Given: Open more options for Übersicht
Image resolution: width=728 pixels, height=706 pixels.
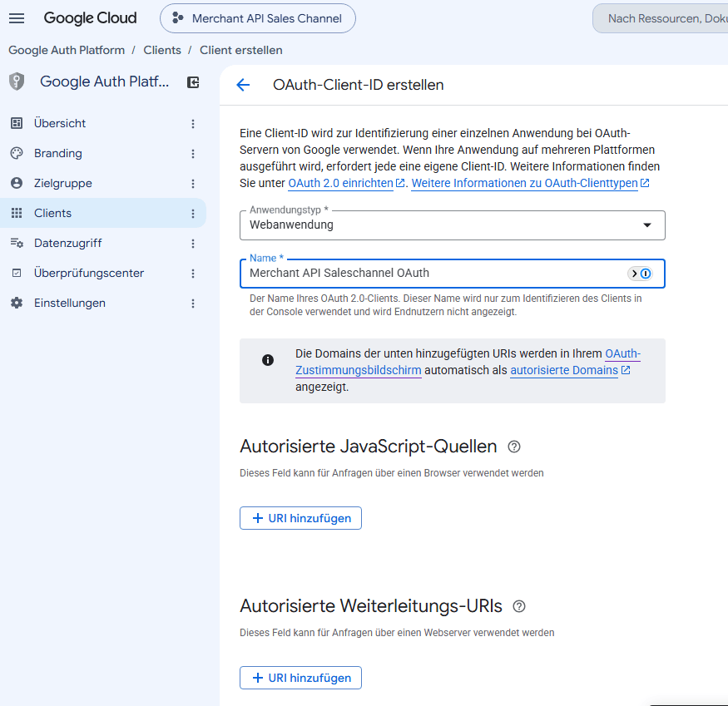Looking at the screenshot, I should (193, 123).
